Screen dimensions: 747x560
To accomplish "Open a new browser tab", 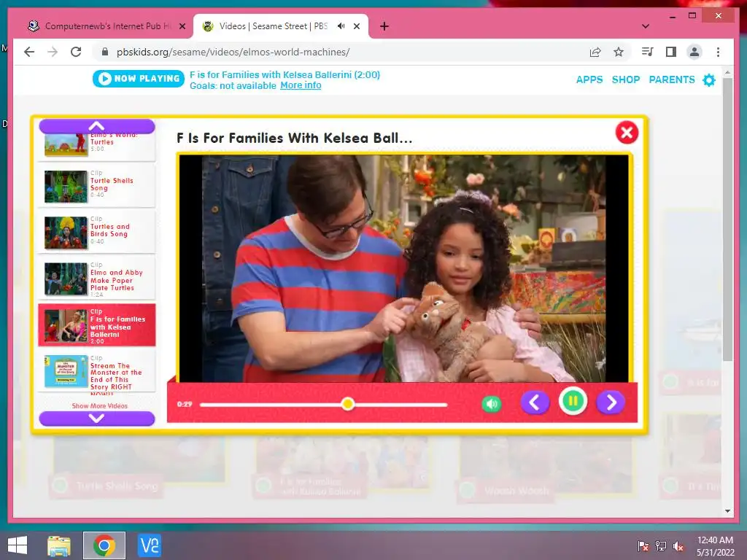I will [384, 26].
